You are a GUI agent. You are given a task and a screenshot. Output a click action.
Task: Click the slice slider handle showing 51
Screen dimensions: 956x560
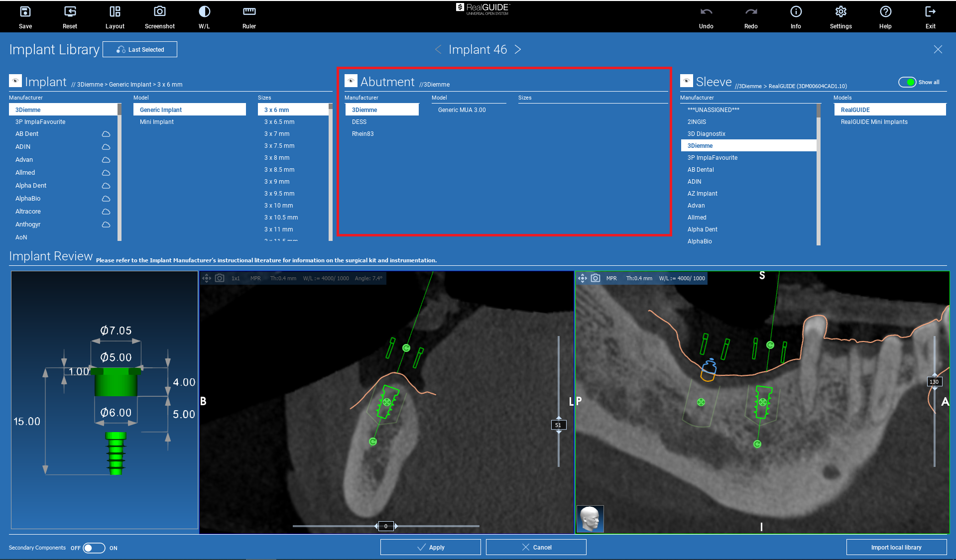pyautogui.click(x=558, y=425)
